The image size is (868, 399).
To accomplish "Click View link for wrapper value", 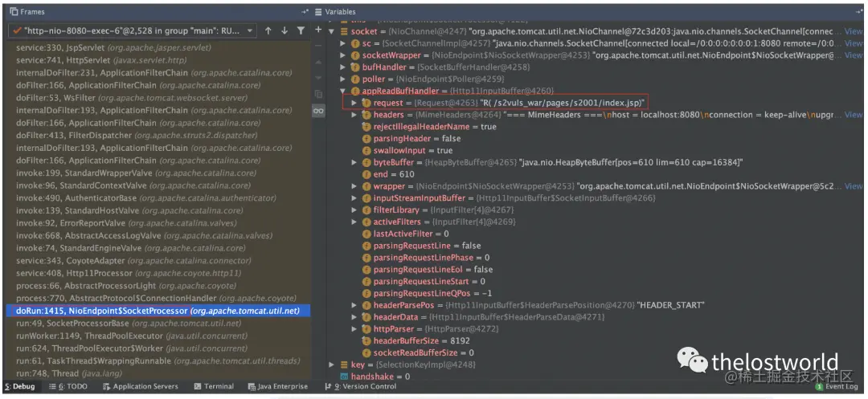I will (x=853, y=186).
